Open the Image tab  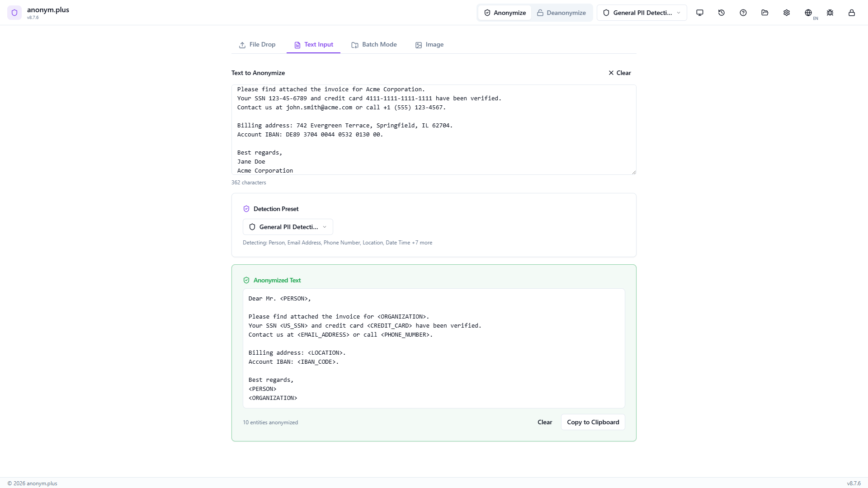pyautogui.click(x=429, y=45)
